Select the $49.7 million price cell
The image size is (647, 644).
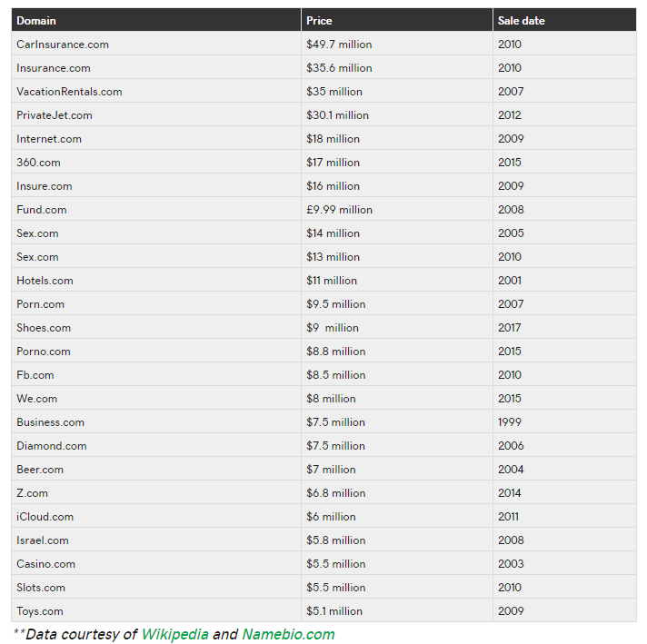(339, 45)
